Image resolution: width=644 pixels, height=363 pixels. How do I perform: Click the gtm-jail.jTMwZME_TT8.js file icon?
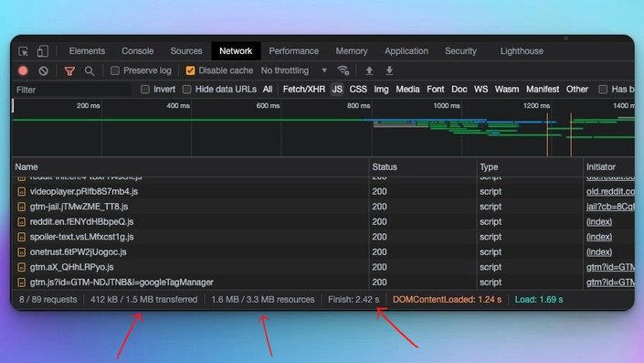tap(21, 207)
